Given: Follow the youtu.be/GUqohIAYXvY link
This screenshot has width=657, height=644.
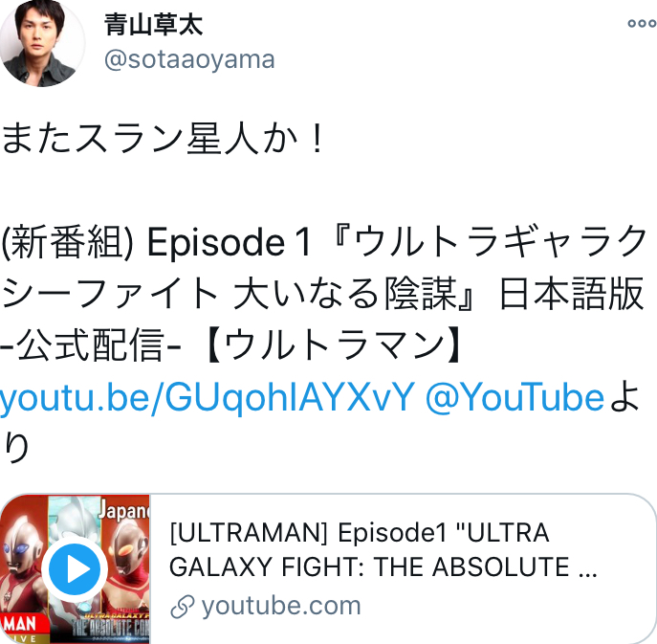Looking at the screenshot, I should [x=208, y=398].
